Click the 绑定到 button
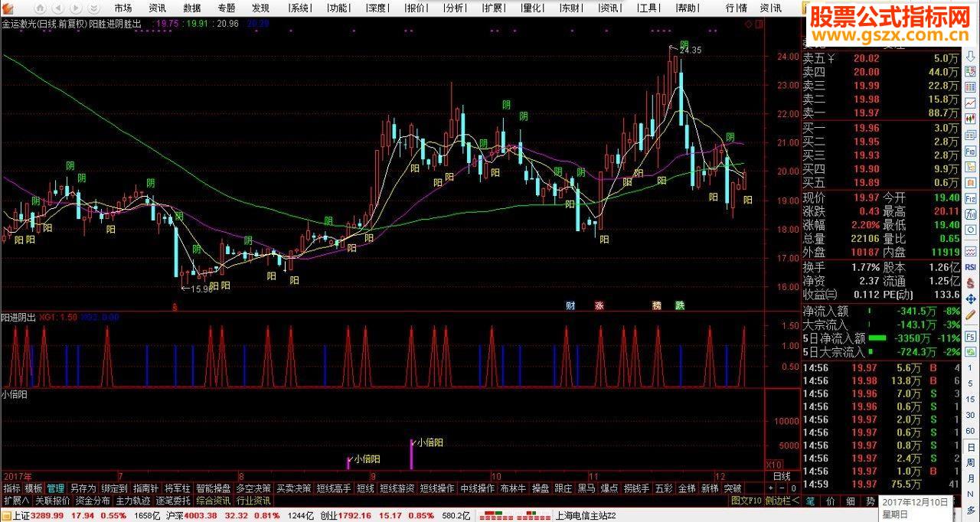This screenshot has height=522, width=980. tap(114, 488)
